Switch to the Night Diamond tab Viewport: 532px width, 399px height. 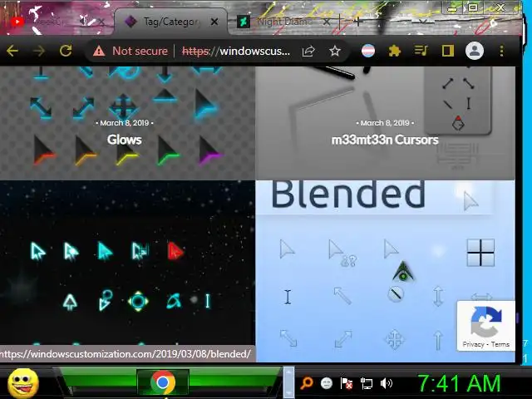click(x=284, y=22)
